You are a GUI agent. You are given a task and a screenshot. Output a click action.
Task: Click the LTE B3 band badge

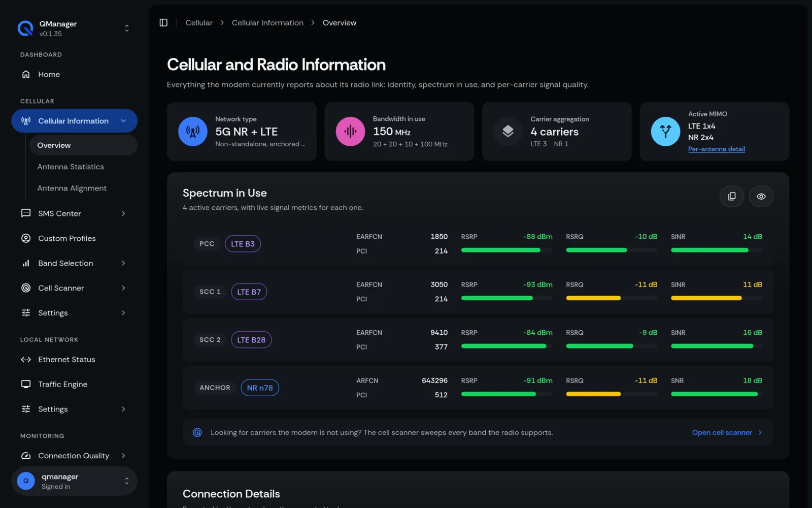click(243, 244)
